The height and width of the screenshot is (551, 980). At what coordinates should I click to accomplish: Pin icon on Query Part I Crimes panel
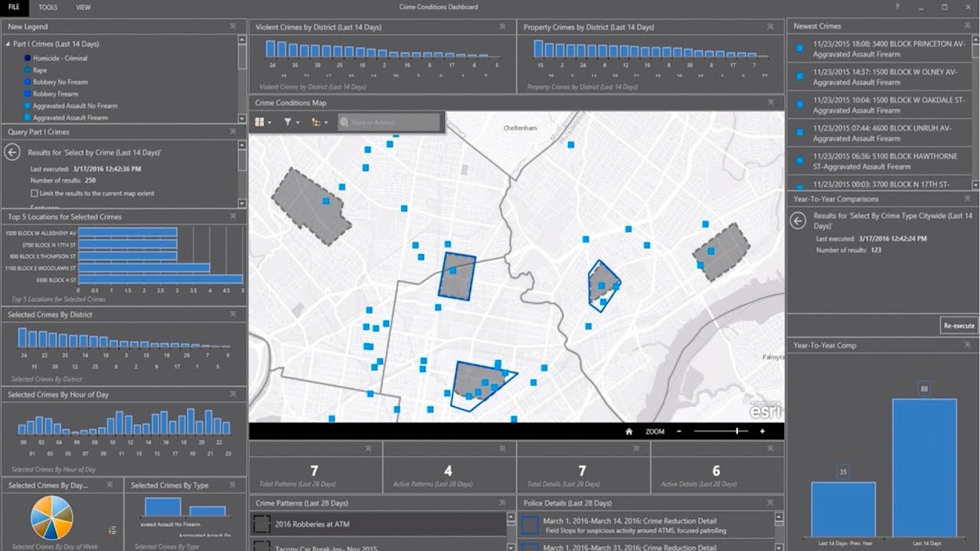point(233,132)
